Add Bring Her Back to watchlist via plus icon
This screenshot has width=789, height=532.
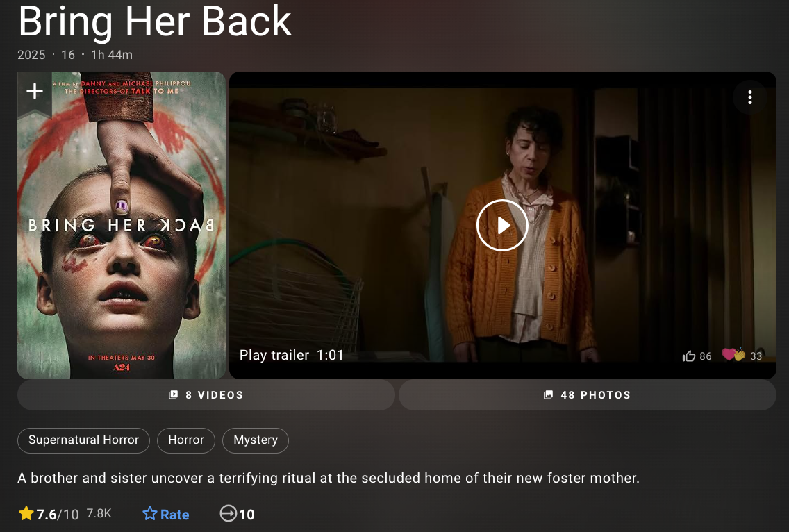[x=34, y=91]
